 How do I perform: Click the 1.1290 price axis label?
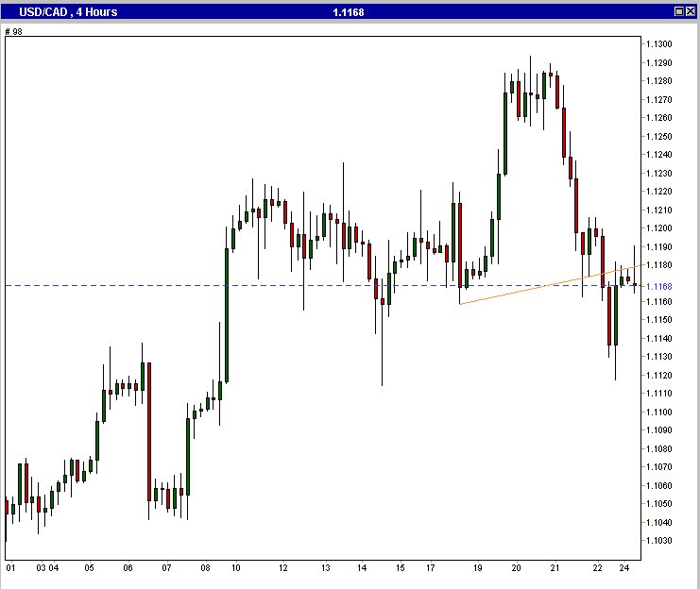(x=659, y=63)
